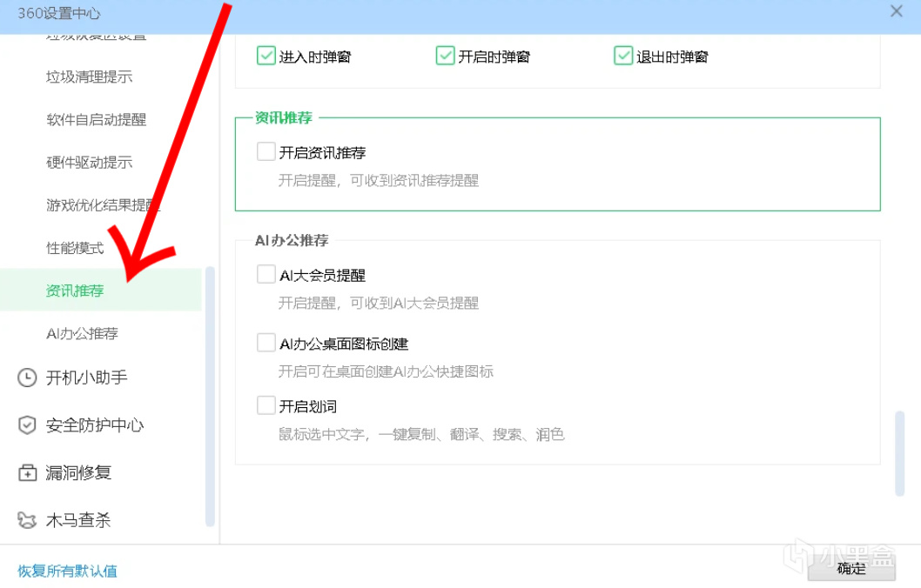Open the 安全防护中心 section

pos(95,424)
